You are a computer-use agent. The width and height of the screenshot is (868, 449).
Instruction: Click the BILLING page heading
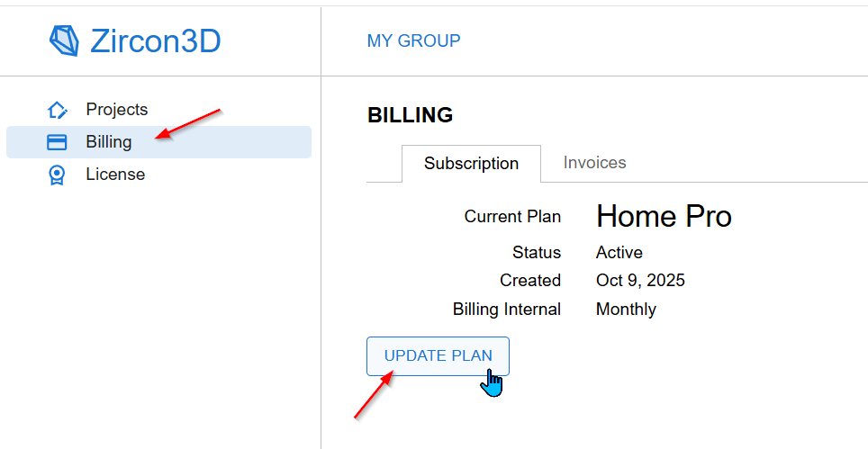[410, 115]
